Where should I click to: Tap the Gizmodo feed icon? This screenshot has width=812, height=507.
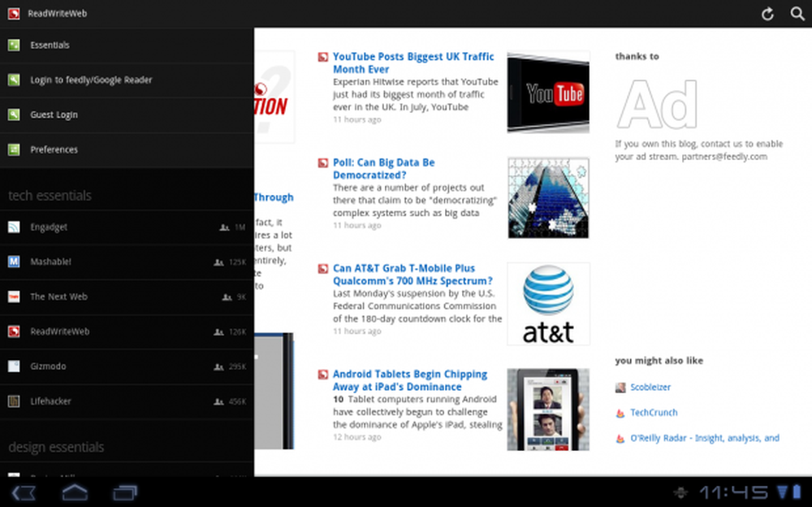(x=14, y=366)
